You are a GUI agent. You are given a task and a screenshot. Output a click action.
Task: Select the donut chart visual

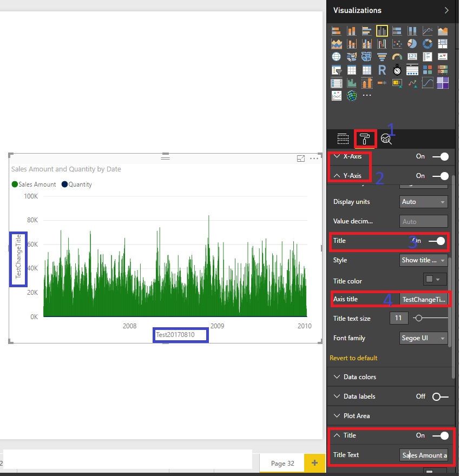427,44
